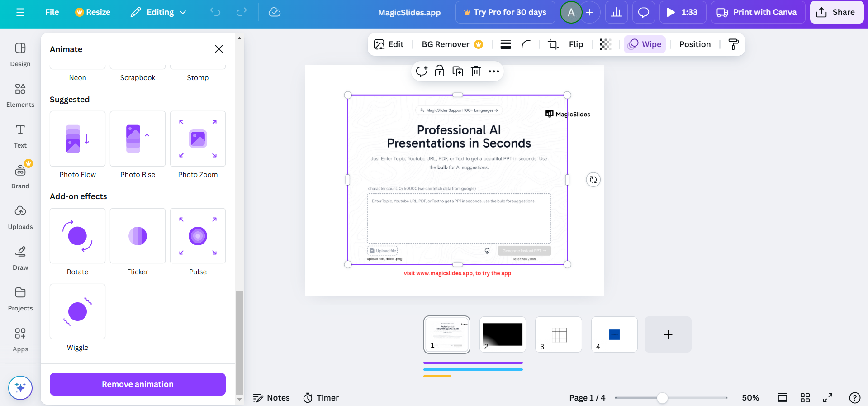The height and width of the screenshot is (406, 868).
Task: Check cloud save status icon
Action: pos(275,12)
